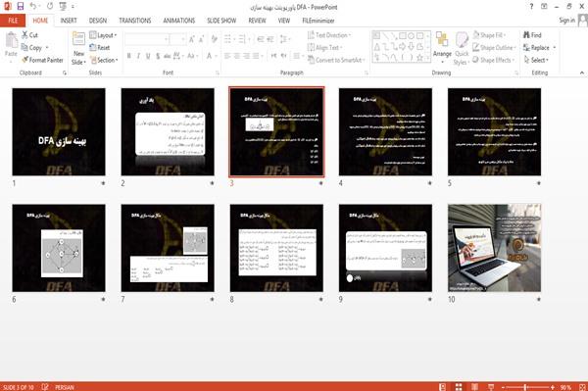Viewport: 588px width, 391px height.
Task: Switch to INSERT tab
Action: [69, 21]
